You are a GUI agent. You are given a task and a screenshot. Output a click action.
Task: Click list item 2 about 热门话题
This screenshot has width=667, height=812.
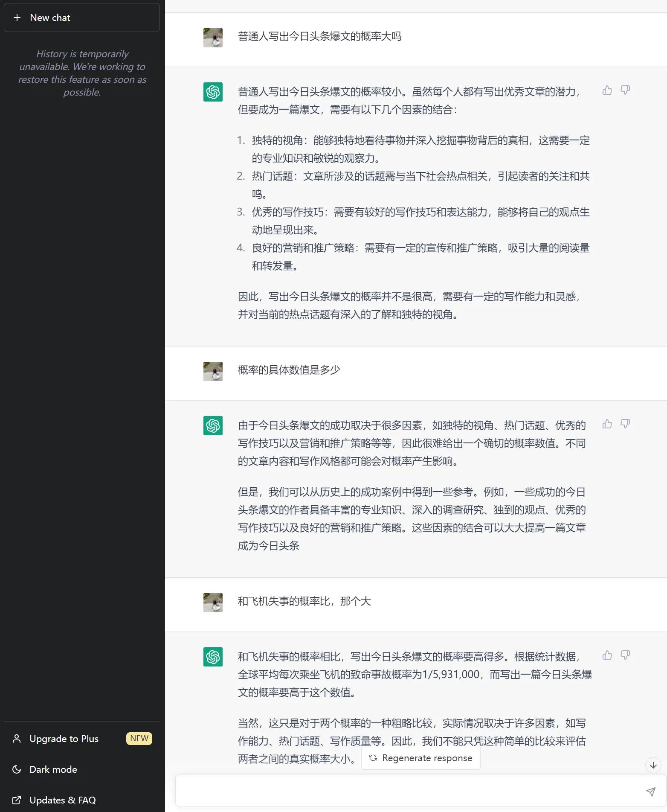click(420, 185)
